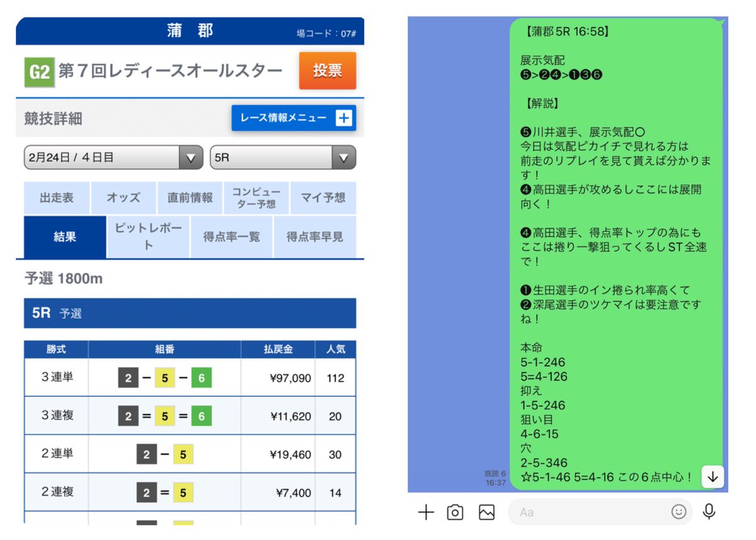Click the ¥19,460 payout value
Screen dimensions: 756x540
tap(290, 455)
